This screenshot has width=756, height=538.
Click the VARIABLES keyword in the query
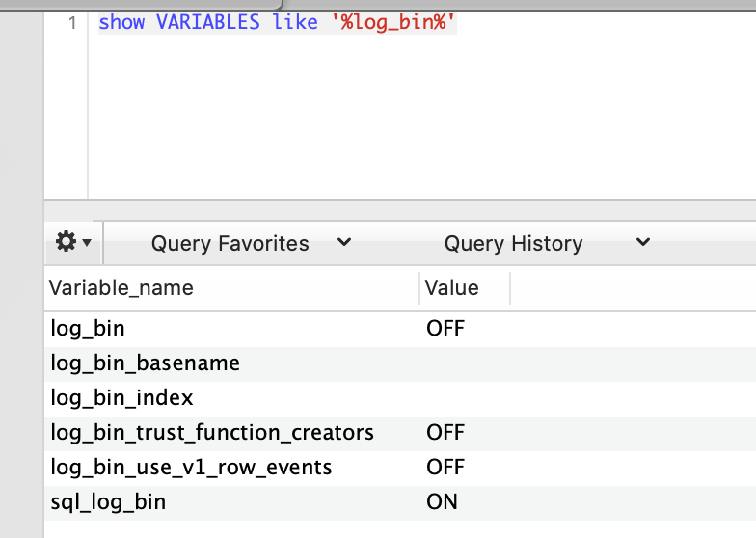(207, 23)
